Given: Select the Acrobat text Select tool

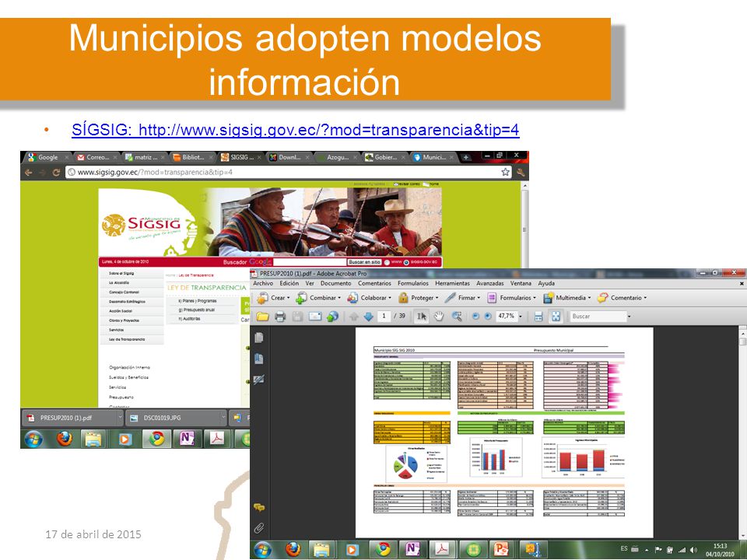Looking at the screenshot, I should (x=422, y=317).
